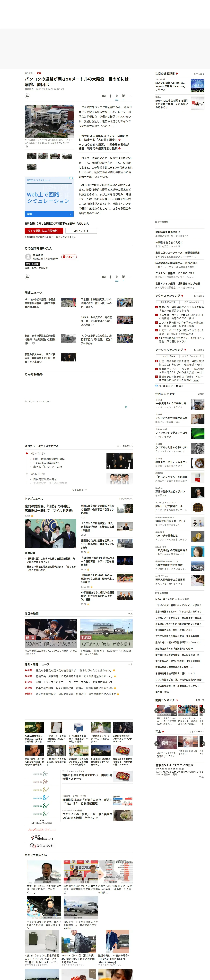Click Think キャンパス logo link

click(42, 838)
